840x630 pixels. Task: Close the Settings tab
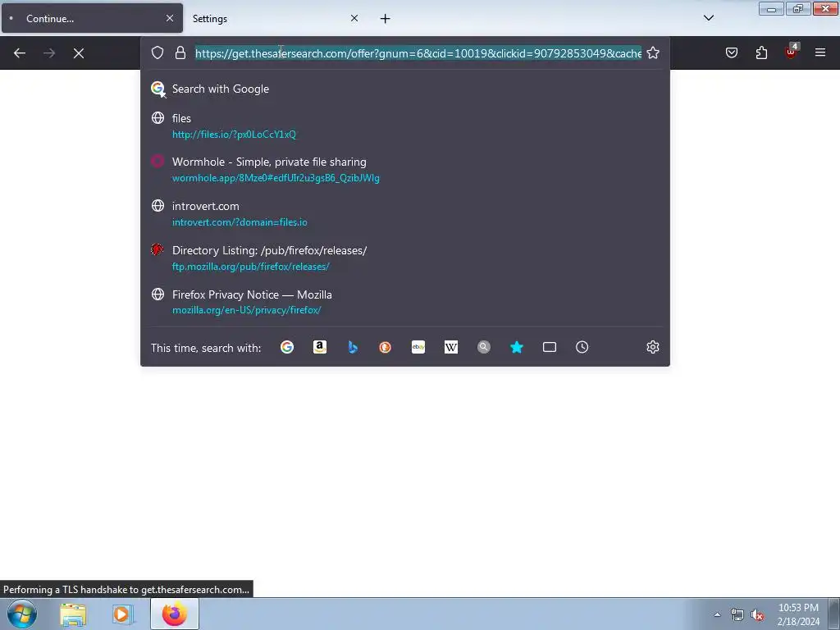click(354, 18)
